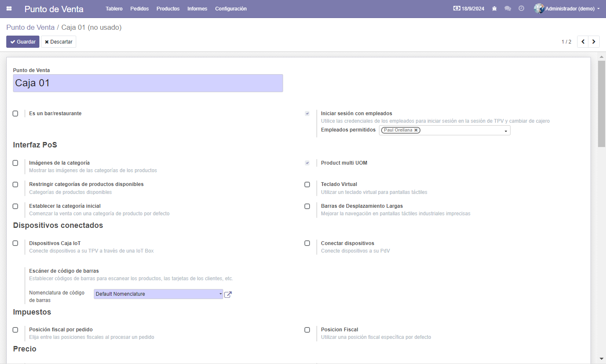Open external link for Default Nomenclature
This screenshot has height=364, width=606.
click(228, 294)
